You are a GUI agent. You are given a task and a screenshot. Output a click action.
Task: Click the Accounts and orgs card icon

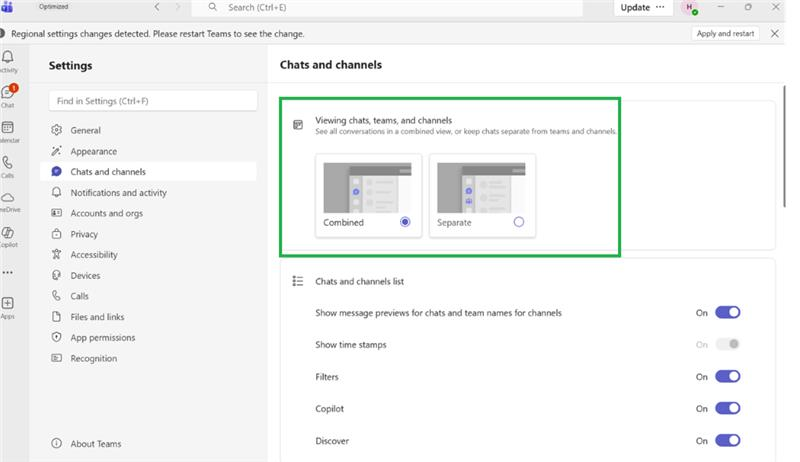pyautogui.click(x=57, y=213)
